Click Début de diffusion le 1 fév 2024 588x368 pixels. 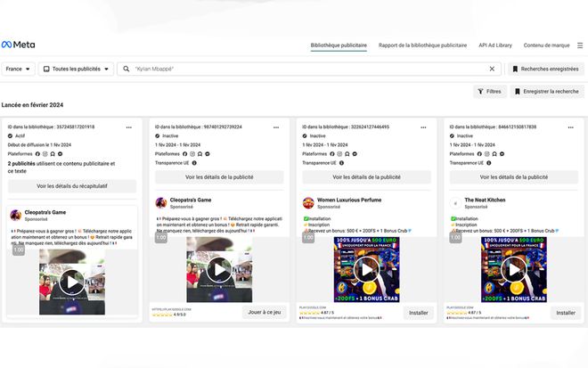[39, 145]
